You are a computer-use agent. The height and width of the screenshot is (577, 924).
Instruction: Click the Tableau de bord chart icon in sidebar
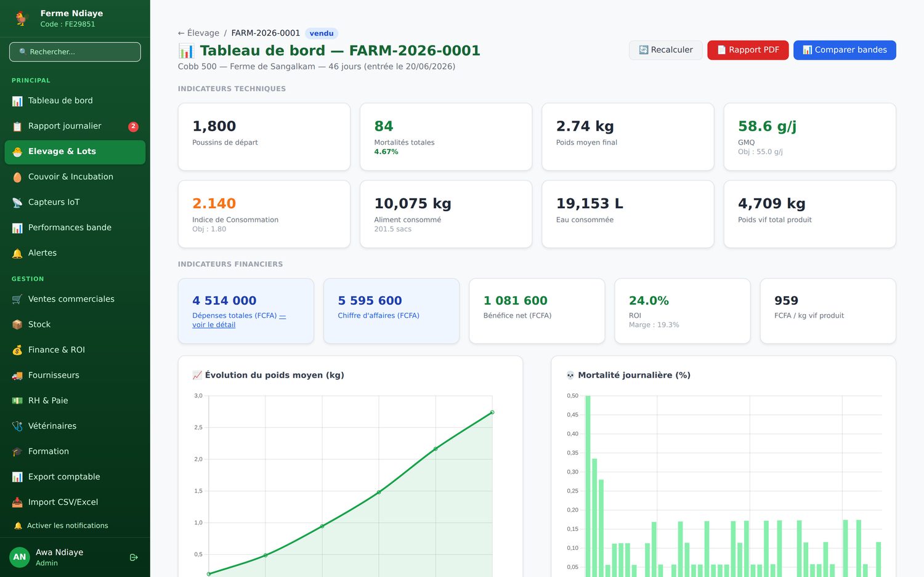click(x=17, y=101)
